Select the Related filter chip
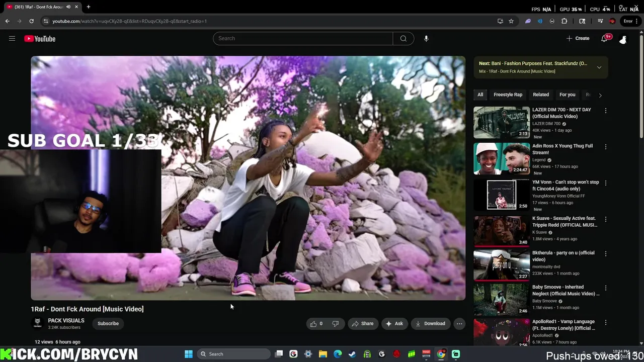644x362 pixels. click(541, 95)
